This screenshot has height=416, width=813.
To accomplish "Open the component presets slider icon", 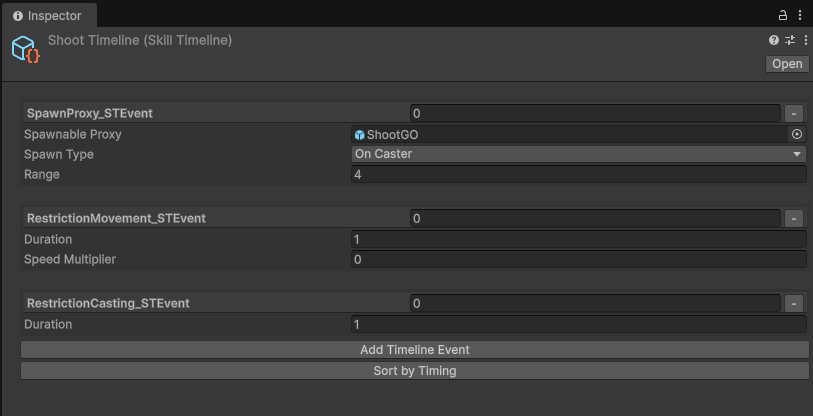I will coord(790,40).
